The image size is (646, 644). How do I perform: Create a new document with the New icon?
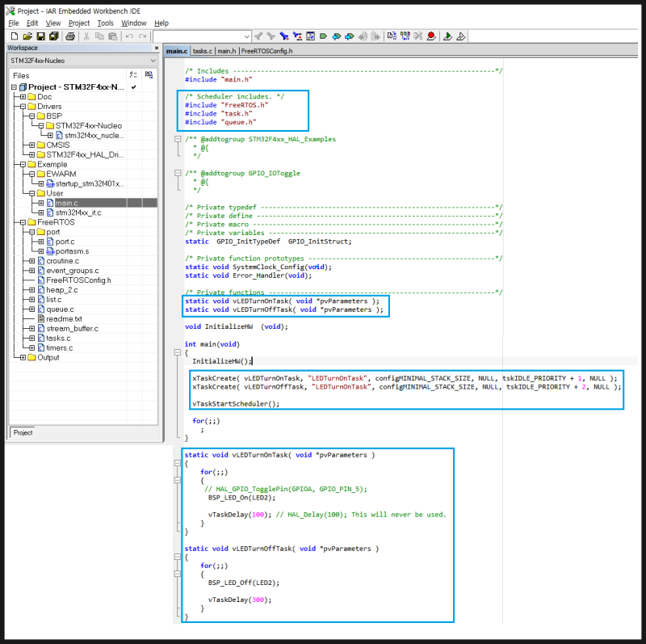(15, 36)
